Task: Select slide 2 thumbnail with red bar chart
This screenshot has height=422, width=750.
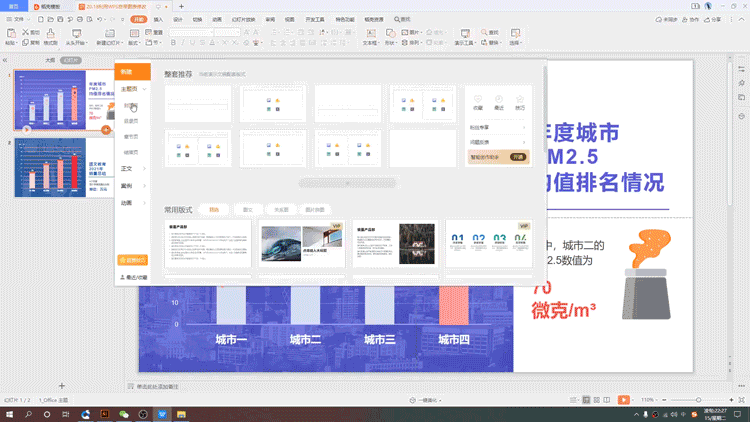Action: (65, 167)
